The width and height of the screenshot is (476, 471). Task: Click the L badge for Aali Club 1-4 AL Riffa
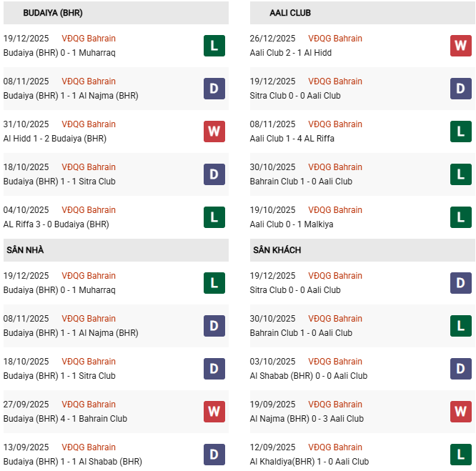pyautogui.click(x=461, y=132)
